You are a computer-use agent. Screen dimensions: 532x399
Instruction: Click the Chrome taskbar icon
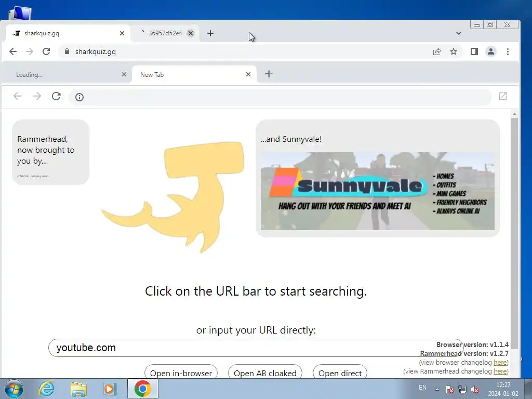(142, 389)
